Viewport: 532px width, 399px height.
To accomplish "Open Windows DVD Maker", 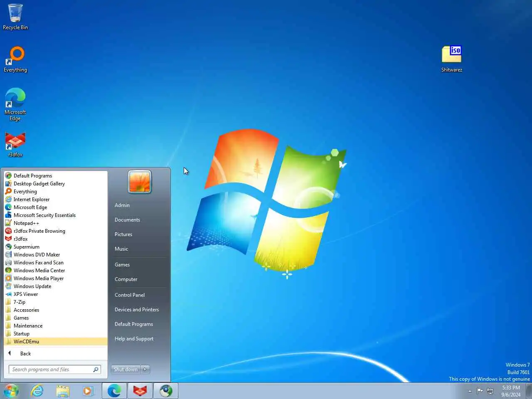I will [56, 255].
